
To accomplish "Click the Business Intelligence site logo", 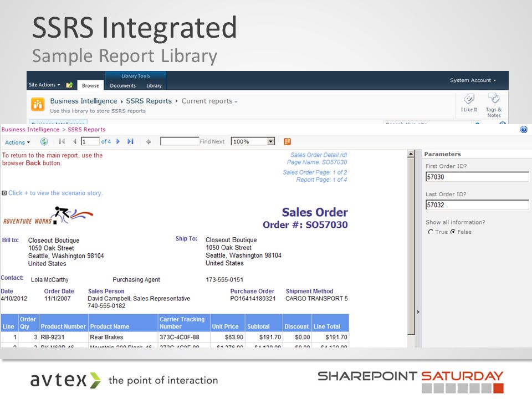I will [38, 104].
